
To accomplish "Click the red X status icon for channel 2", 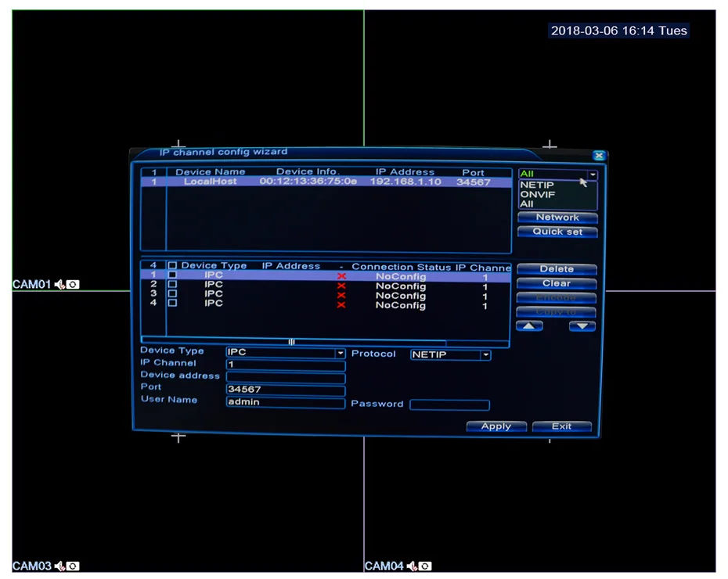I will point(341,286).
